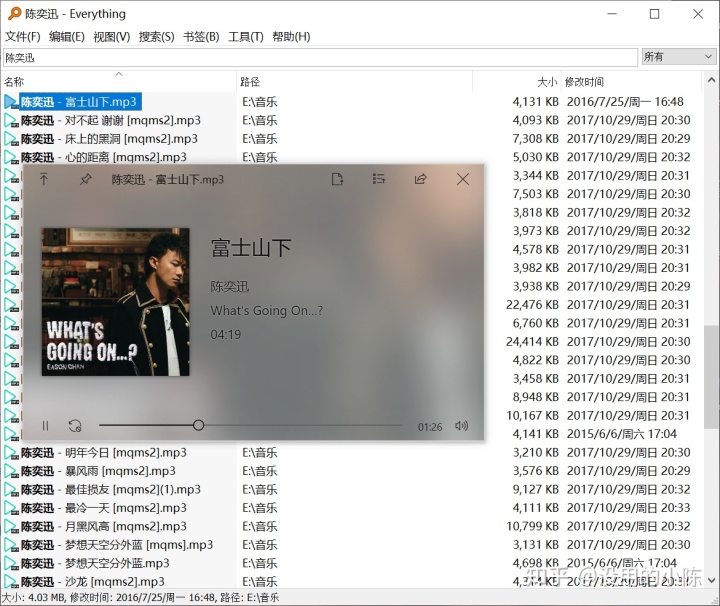This screenshot has height=606, width=720.
Task: Open the 搜索(S) menu
Action: (157, 37)
